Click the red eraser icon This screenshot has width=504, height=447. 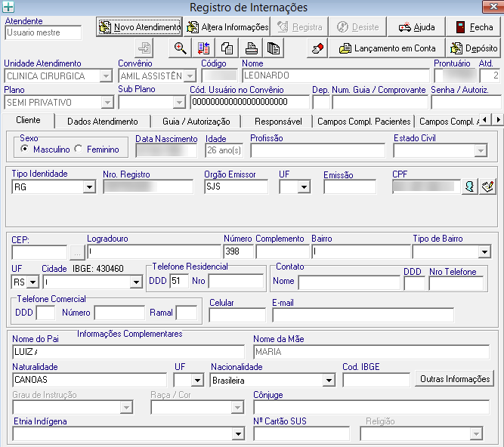click(317, 48)
